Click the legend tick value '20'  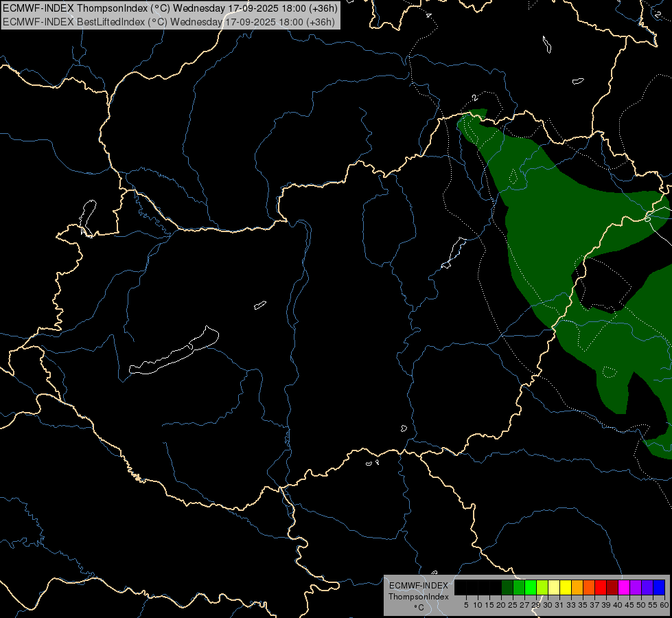pos(501,605)
